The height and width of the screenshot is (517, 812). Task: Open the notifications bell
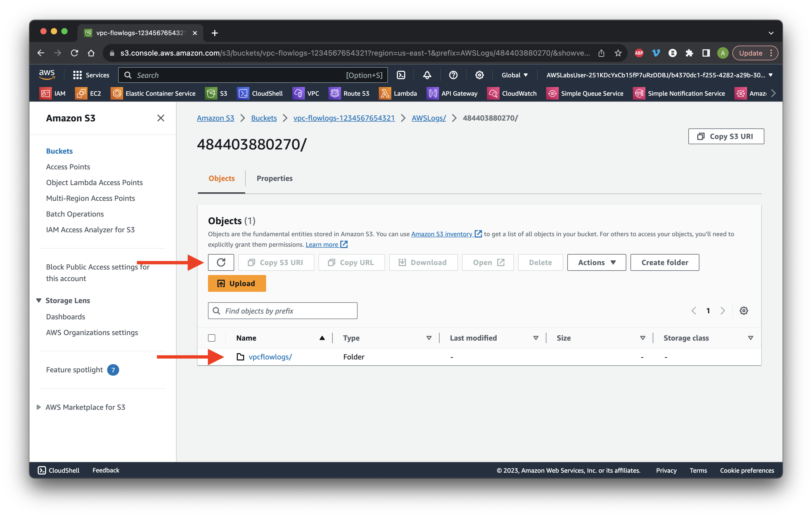tap(427, 75)
